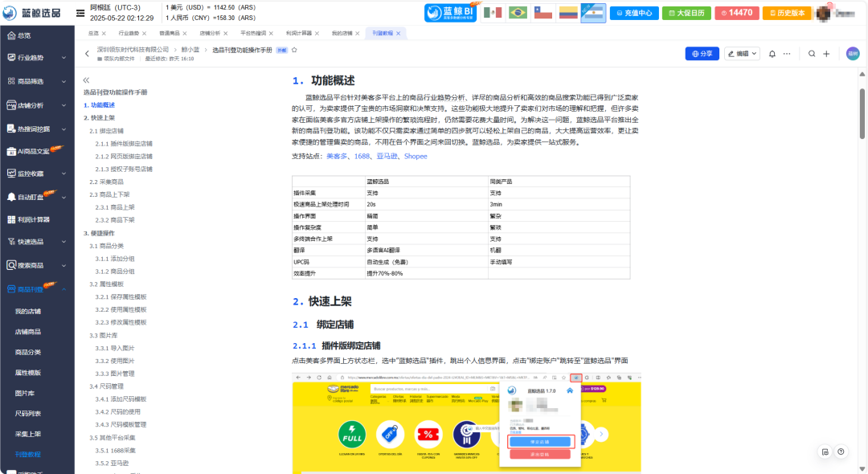Close the 普通商品 tab
Image resolution: width=868 pixels, height=474 pixels.
[185, 34]
